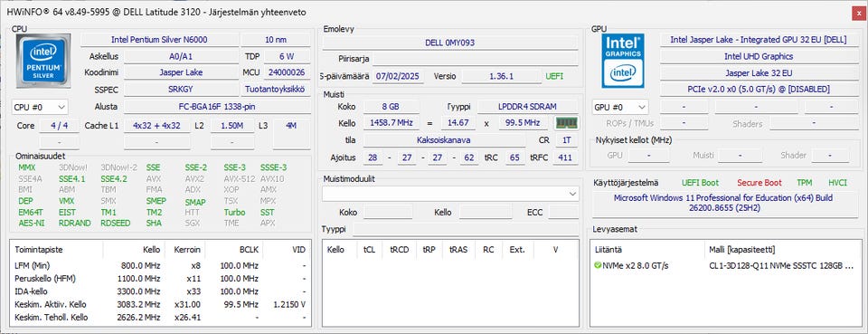Click the green Turbo feature flag
Viewport: 868px width, 334px height.
click(234, 212)
